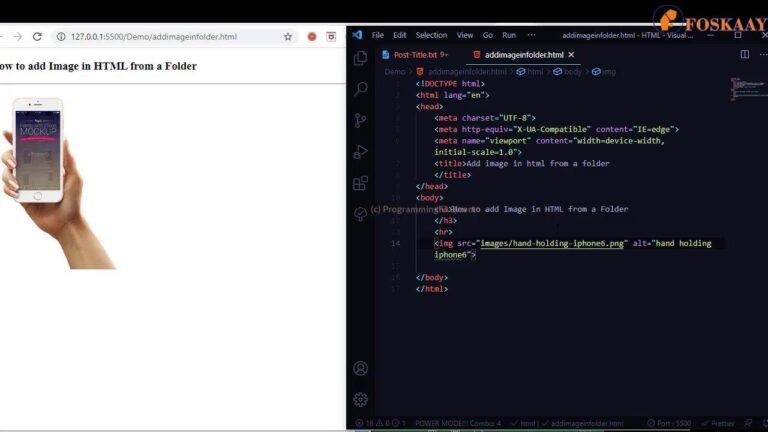Follow the images/hand-holding-iphone6.png link in code

[552, 243]
